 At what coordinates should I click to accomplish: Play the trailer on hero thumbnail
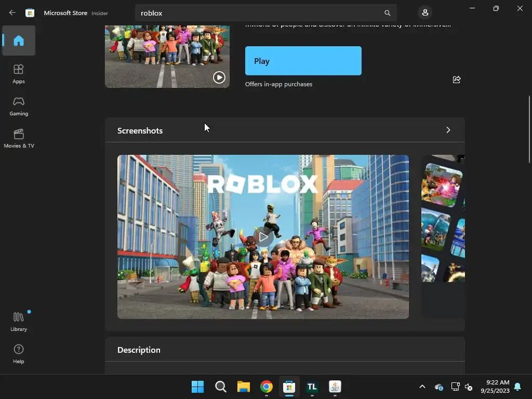click(x=219, y=77)
